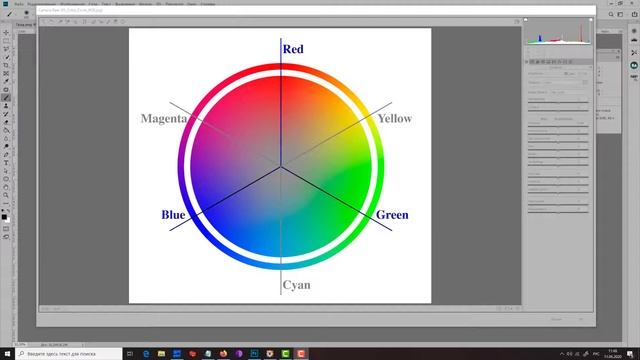
Task: Click the Blue label on color wheel
Action: (x=173, y=215)
